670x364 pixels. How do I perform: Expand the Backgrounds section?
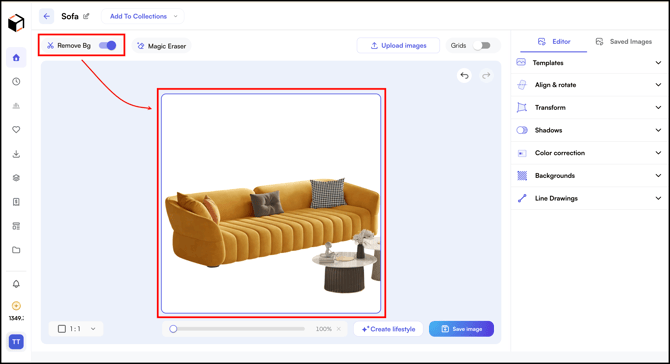[x=588, y=176]
